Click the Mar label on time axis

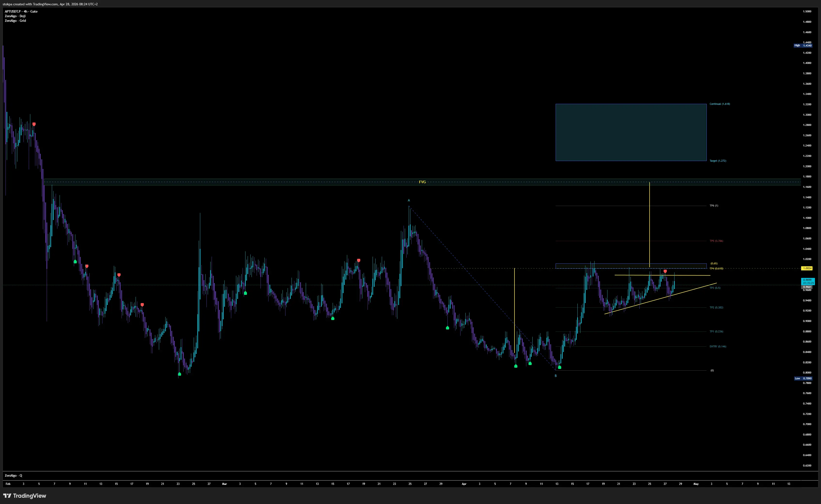pos(224,484)
